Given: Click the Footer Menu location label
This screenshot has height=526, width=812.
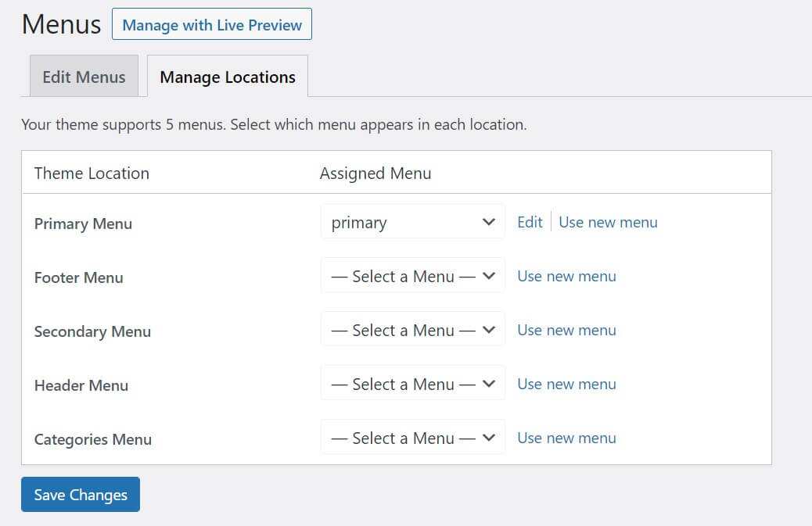Looking at the screenshot, I should pos(78,277).
